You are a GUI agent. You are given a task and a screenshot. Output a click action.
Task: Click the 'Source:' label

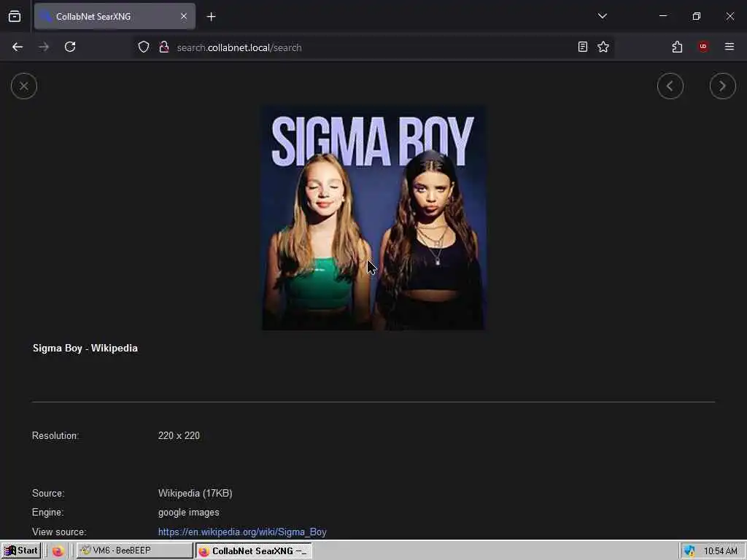pos(48,494)
